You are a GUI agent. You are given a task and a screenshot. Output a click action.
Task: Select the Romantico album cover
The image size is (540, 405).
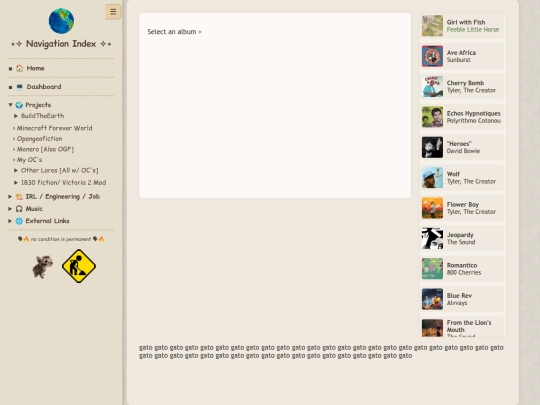433,269
